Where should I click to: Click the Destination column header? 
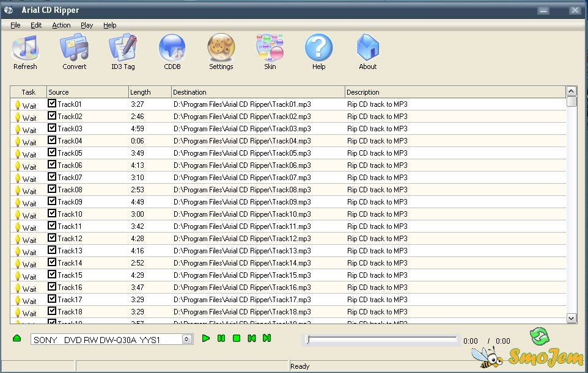(x=258, y=92)
